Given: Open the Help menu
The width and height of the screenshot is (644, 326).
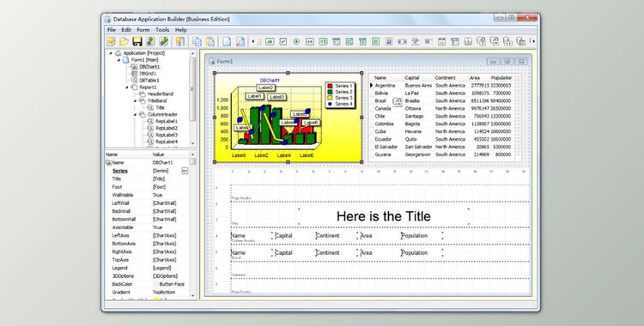Looking at the screenshot, I should coord(180,29).
